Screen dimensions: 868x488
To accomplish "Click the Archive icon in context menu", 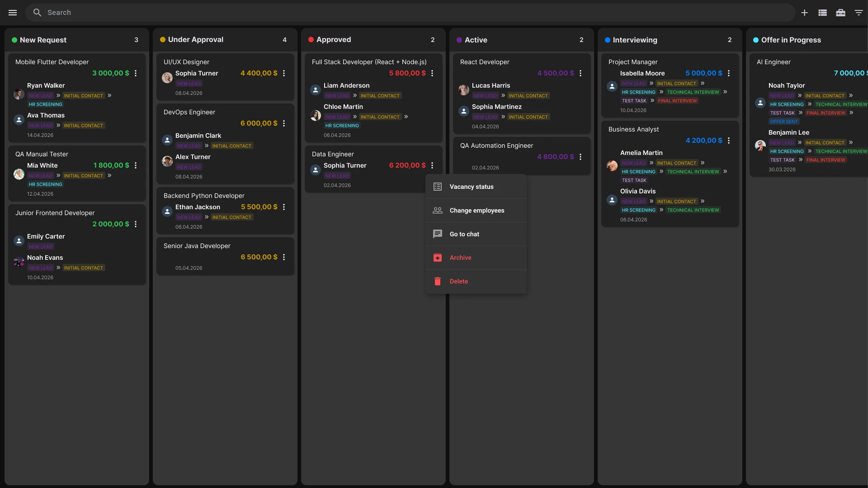I will pyautogui.click(x=438, y=258).
